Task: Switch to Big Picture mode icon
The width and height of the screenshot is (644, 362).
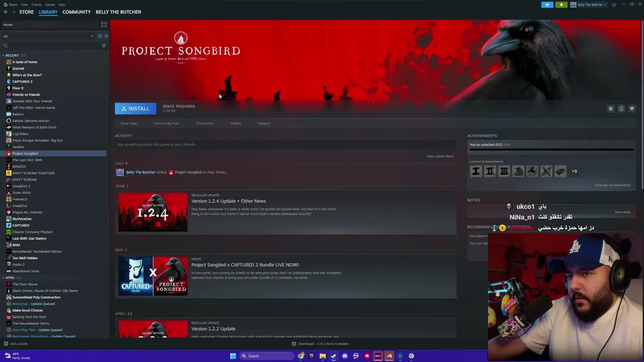Action: point(614,5)
